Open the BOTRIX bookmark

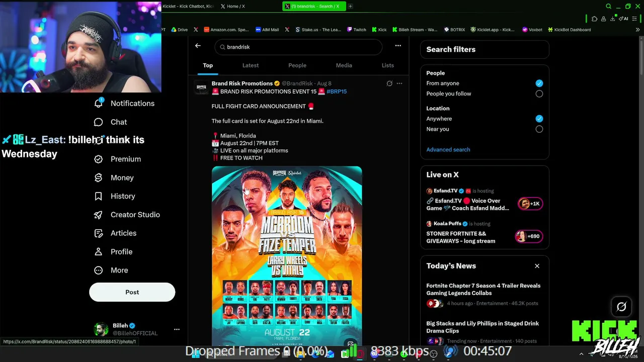click(x=454, y=30)
